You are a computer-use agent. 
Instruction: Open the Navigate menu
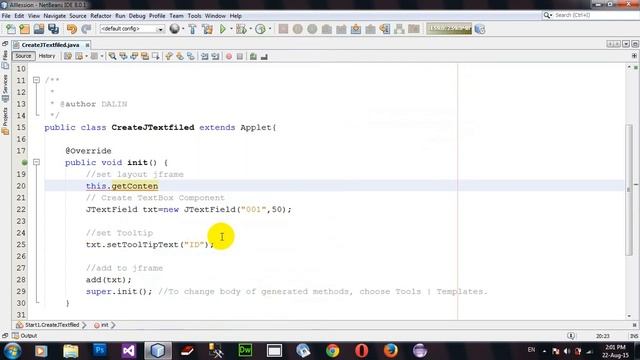pyautogui.click(x=55, y=16)
